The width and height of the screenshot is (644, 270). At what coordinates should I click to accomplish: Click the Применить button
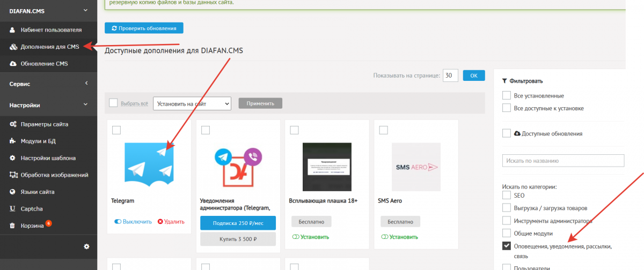point(260,103)
